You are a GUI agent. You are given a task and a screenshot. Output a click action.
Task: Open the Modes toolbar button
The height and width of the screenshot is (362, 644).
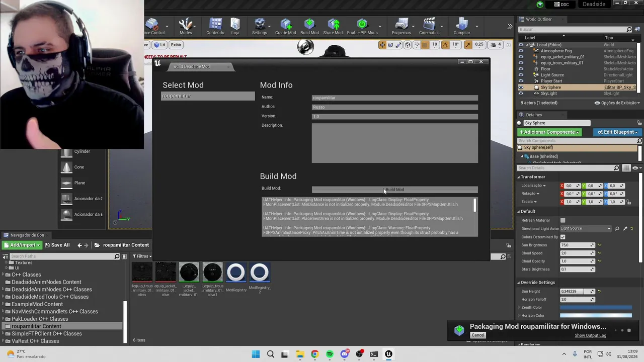[x=186, y=27]
